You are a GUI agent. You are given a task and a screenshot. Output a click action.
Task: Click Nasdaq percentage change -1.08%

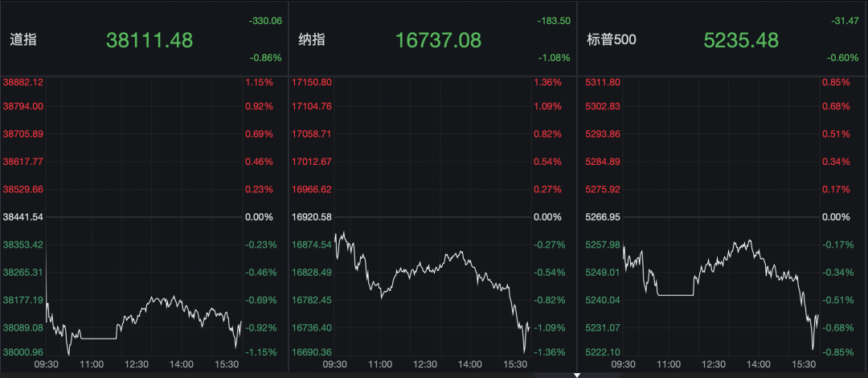555,58
